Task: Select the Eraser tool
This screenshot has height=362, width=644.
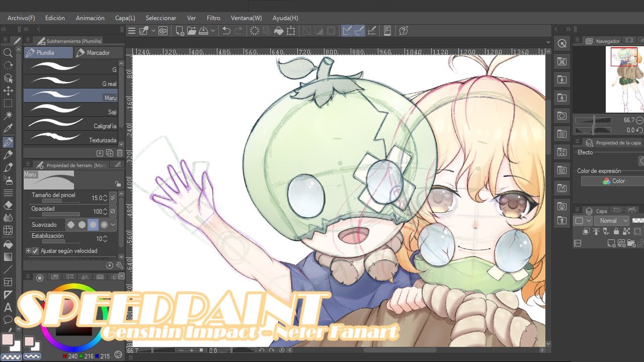Action: (x=8, y=205)
